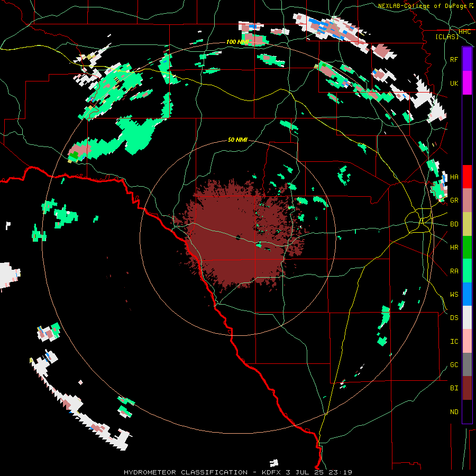Click the ND legend label

454,412
